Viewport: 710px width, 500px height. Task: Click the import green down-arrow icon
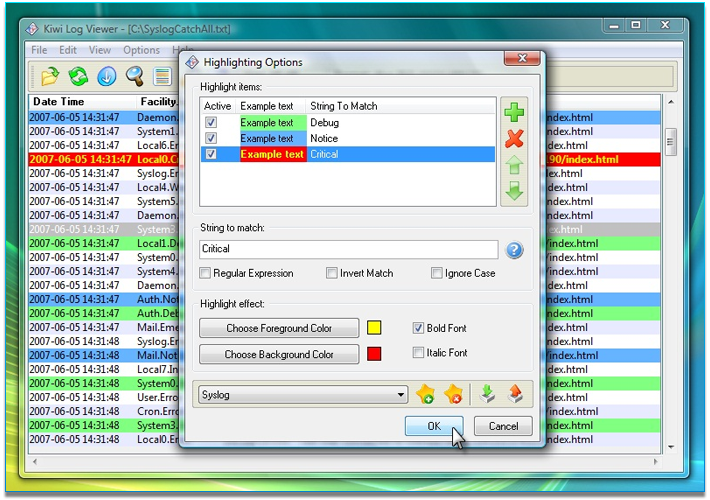[487, 394]
